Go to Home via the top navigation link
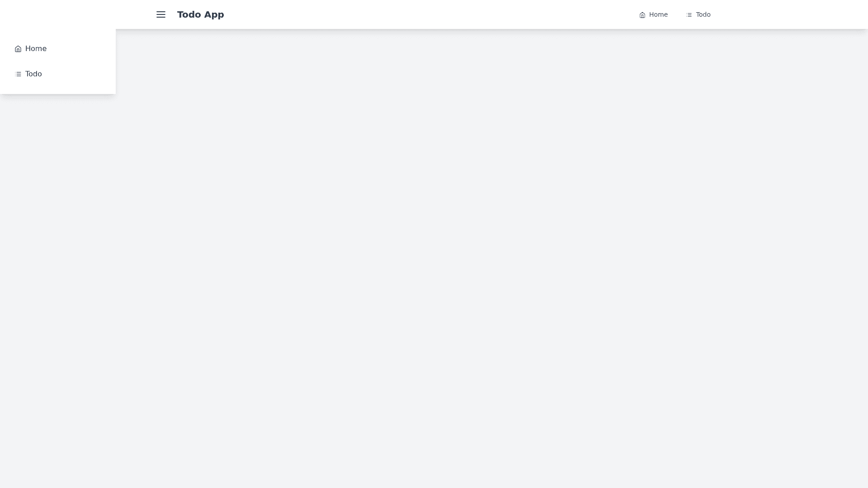Screen dimensions: 868x488 click(x=653, y=14)
